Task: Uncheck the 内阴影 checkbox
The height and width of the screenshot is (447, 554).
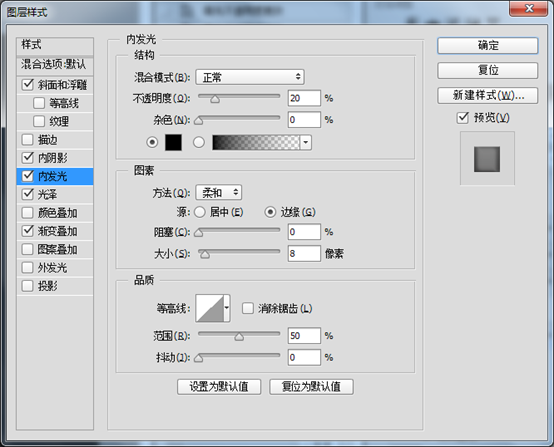Action: [28, 158]
